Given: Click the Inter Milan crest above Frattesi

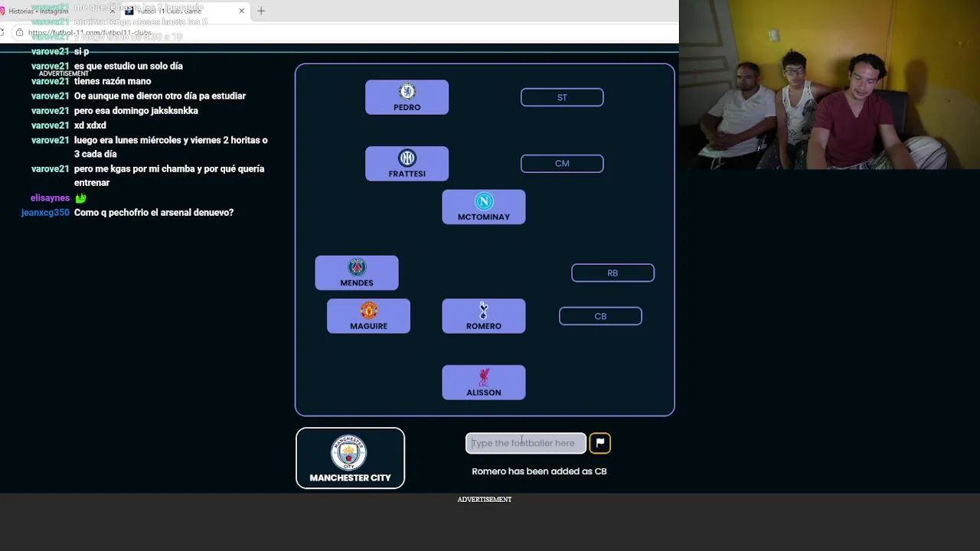Looking at the screenshot, I should pos(407,158).
